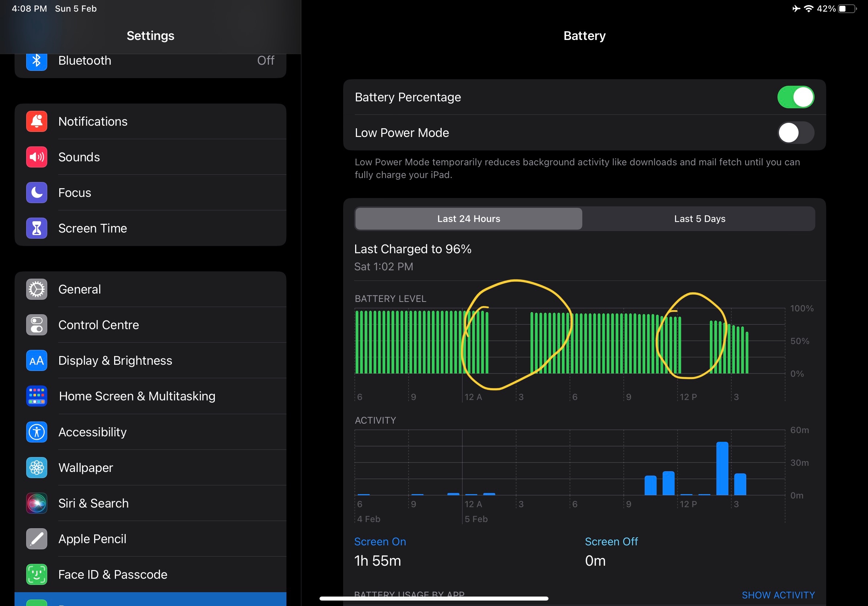Tap the Notifications bell icon

(37, 121)
